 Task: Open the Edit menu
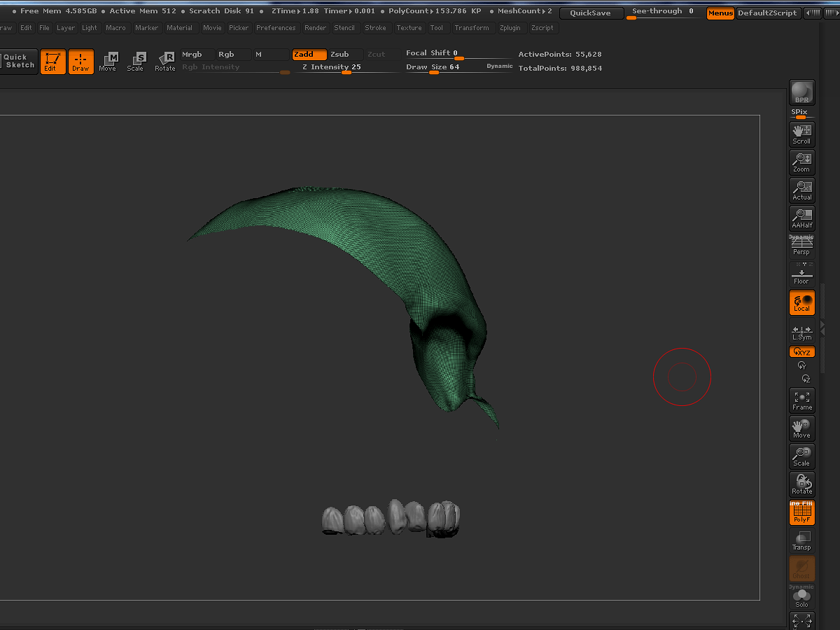[x=26, y=28]
